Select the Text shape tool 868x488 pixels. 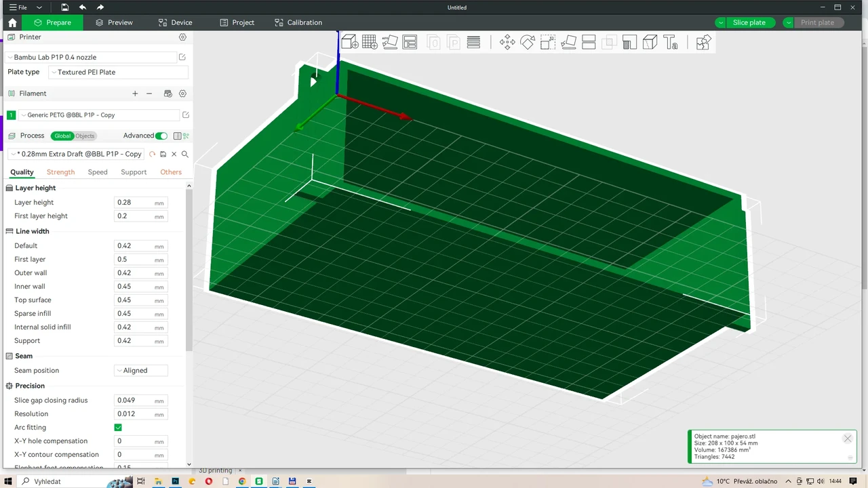click(x=671, y=43)
